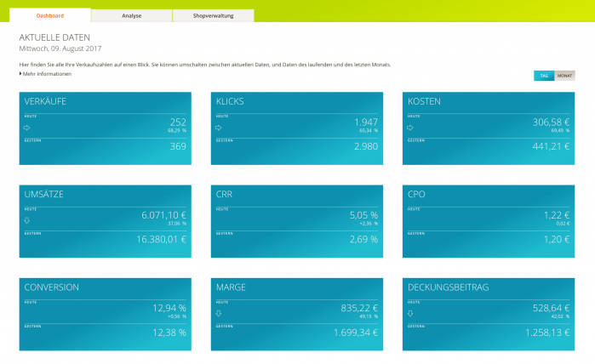
Task: Click the trend arrow in the Klicks card
Action: tap(219, 128)
